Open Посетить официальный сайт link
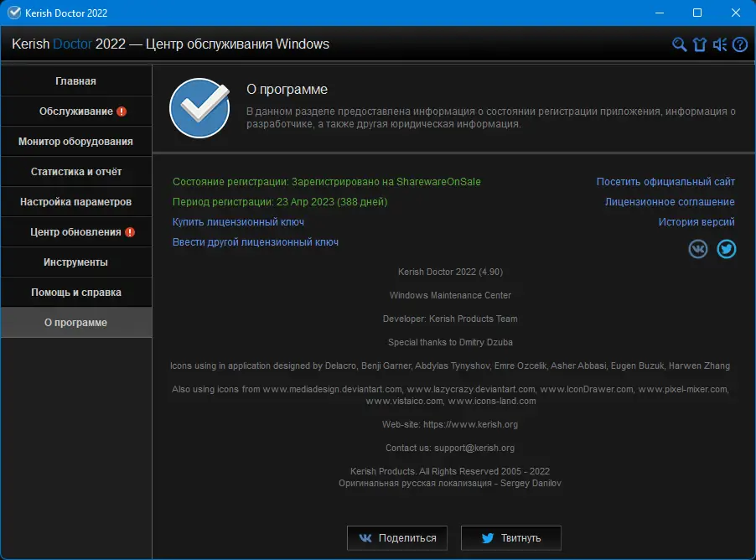The width and height of the screenshot is (756, 560). coord(665,182)
